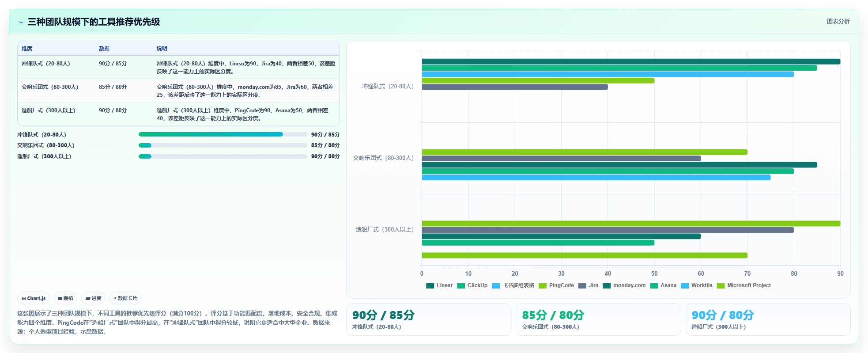This screenshot has width=868, height=353.
Task: Open the 90分 / 85分 data card
Action: [x=428, y=319]
